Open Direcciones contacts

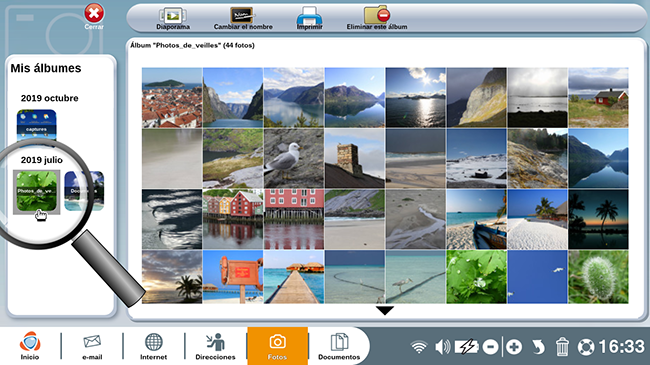pyautogui.click(x=215, y=346)
